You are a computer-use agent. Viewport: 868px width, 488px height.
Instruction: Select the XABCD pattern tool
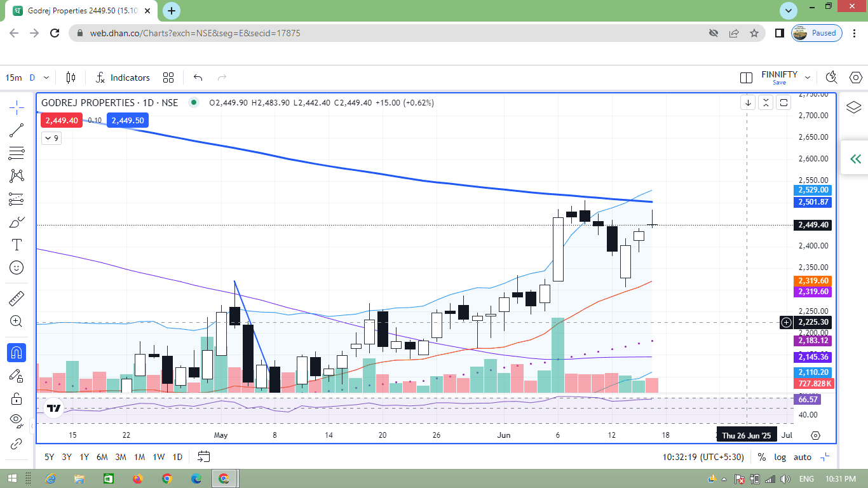coord(17,176)
